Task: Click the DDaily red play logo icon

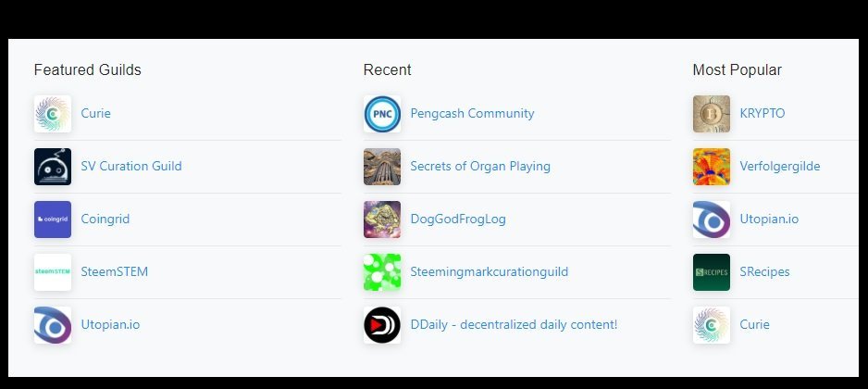Action: coord(382,325)
